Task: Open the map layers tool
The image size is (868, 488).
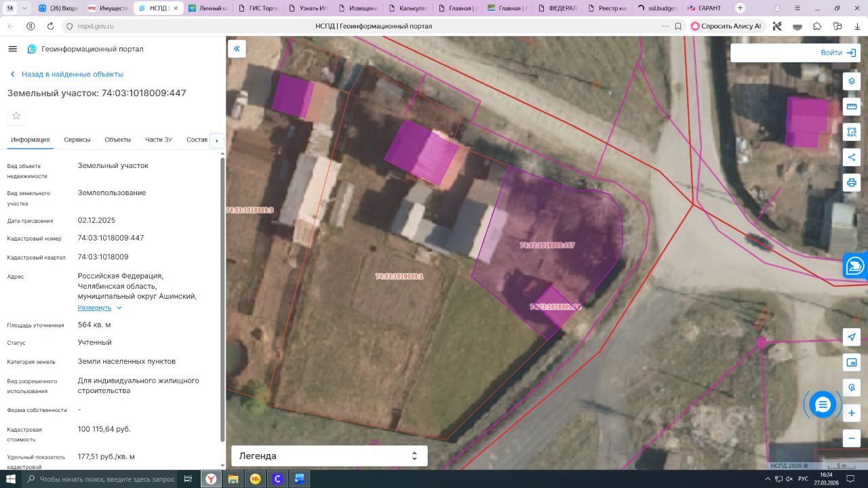Action: pos(851,81)
